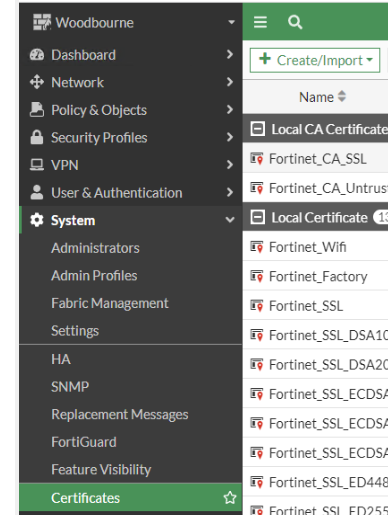Image resolution: width=388 pixels, height=515 pixels.
Task: Open the Network menu
Action: [131, 82]
